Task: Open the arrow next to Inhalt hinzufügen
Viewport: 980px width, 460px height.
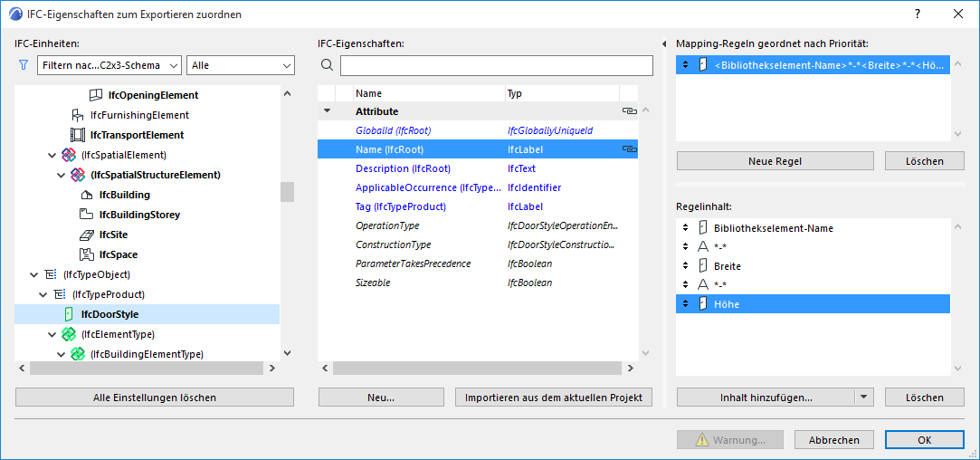Action: click(x=863, y=398)
